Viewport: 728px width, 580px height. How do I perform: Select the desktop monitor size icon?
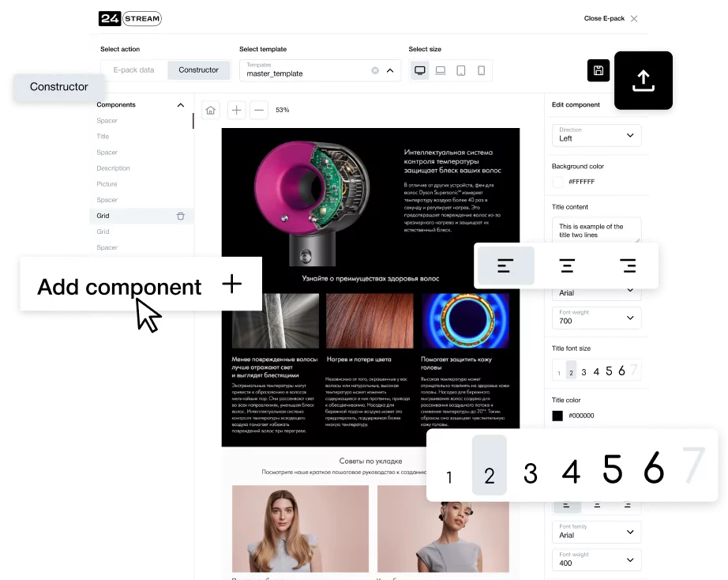coord(420,70)
